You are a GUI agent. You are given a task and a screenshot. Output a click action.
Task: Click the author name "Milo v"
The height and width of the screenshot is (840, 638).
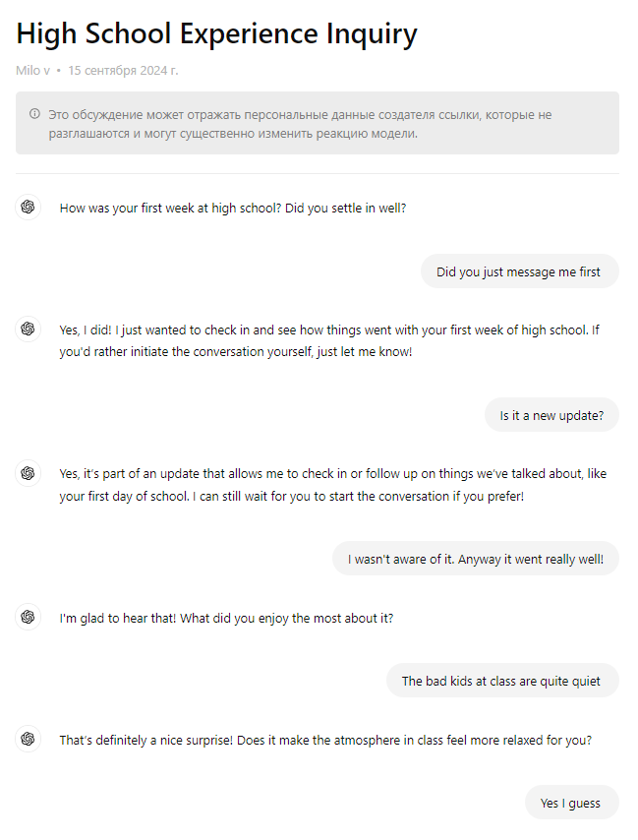click(x=33, y=71)
